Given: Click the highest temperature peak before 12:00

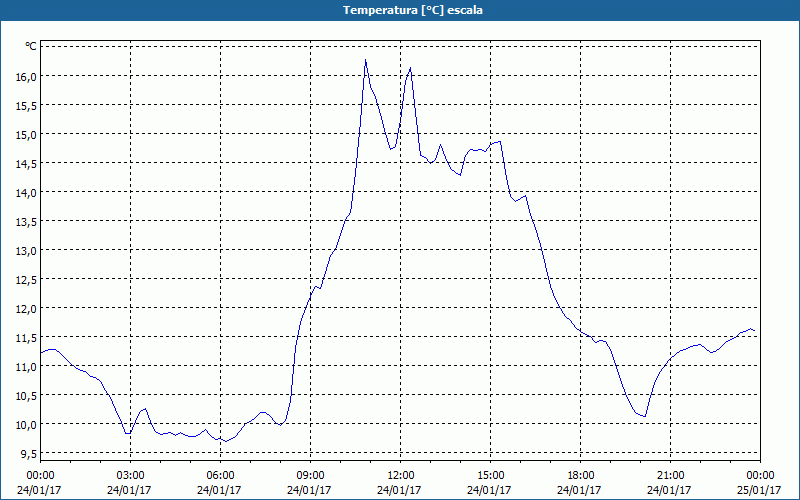Looking at the screenshot, I should coord(366,60).
